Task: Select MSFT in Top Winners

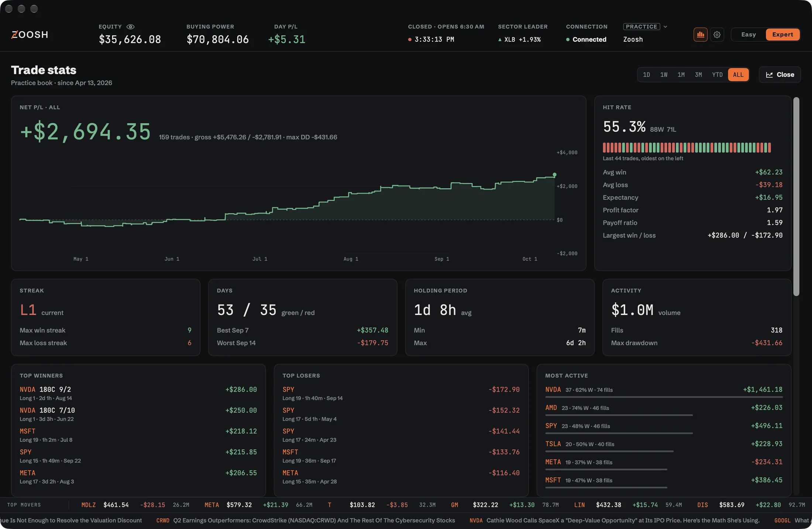Action: coord(138,435)
